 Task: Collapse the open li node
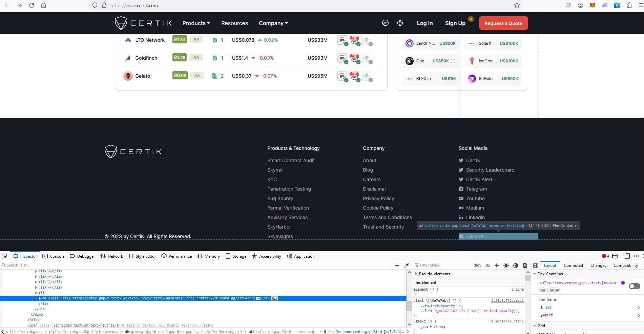pos(36,293)
